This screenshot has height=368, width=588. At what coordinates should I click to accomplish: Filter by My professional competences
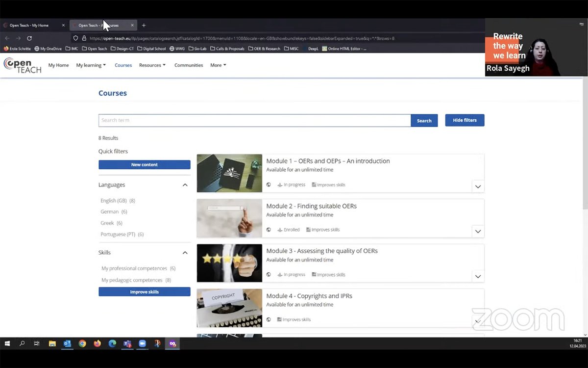tap(138, 268)
